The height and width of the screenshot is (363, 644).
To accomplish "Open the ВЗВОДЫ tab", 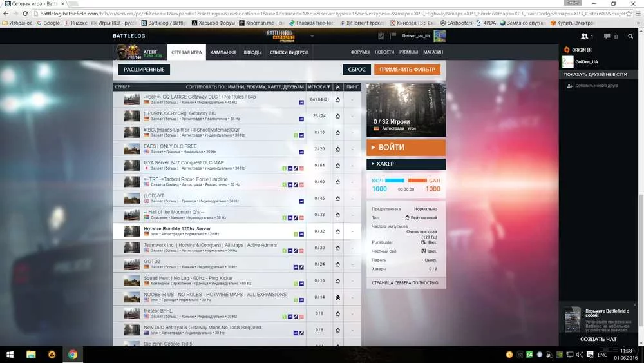I will tap(252, 52).
